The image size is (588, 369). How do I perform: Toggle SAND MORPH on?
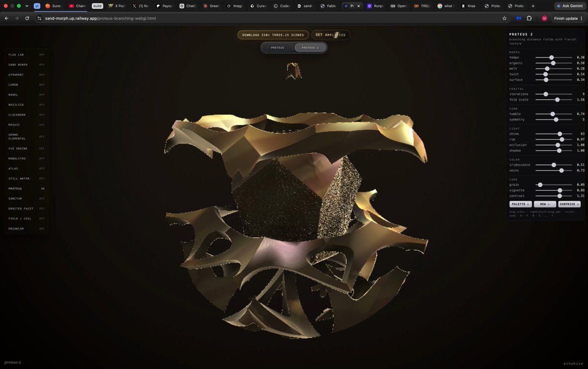(x=26, y=65)
